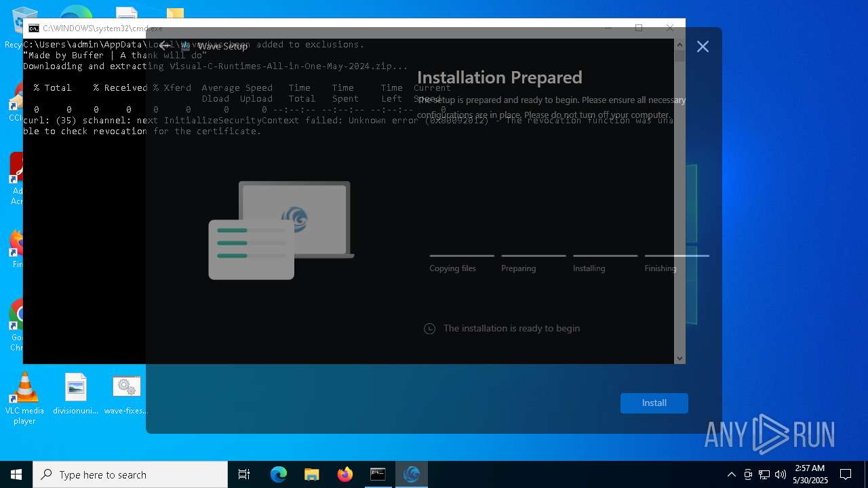The image size is (868, 488).
Task: Click the Installation Prepared heading
Action: pyautogui.click(x=499, y=77)
